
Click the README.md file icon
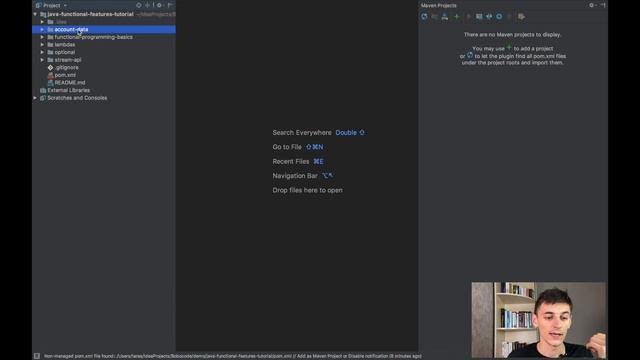coord(51,82)
